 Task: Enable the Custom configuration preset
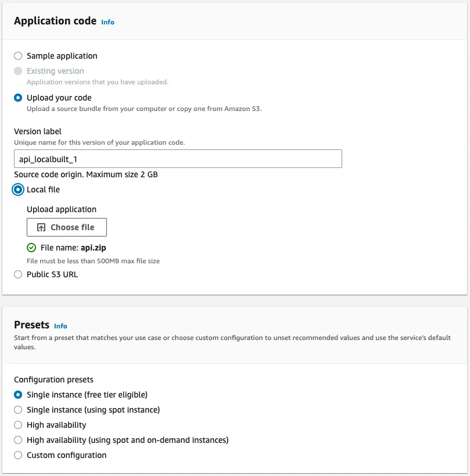tap(18, 455)
